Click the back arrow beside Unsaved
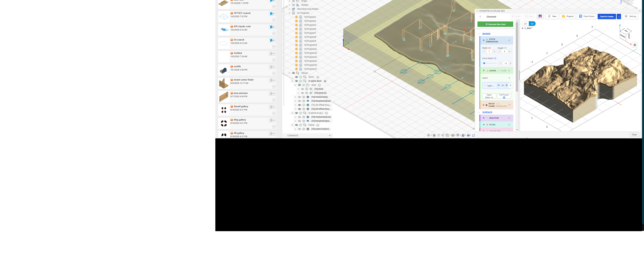The image size is (644, 274). 480,16
